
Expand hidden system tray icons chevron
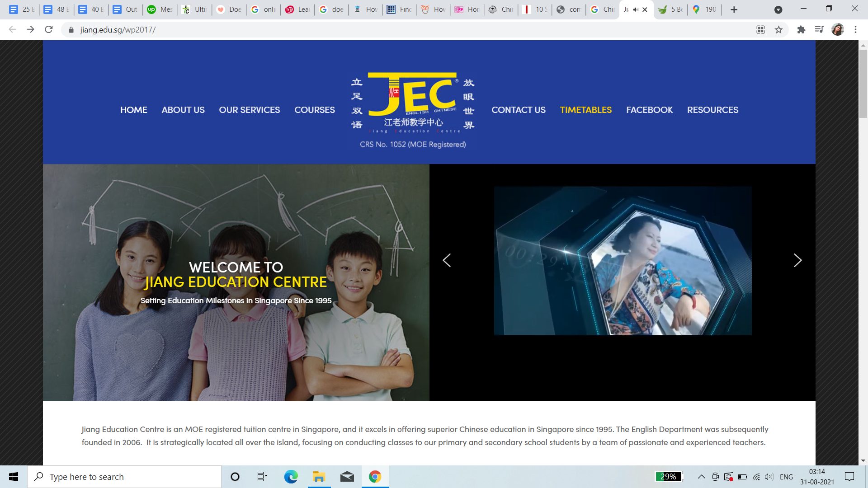pos(701,477)
